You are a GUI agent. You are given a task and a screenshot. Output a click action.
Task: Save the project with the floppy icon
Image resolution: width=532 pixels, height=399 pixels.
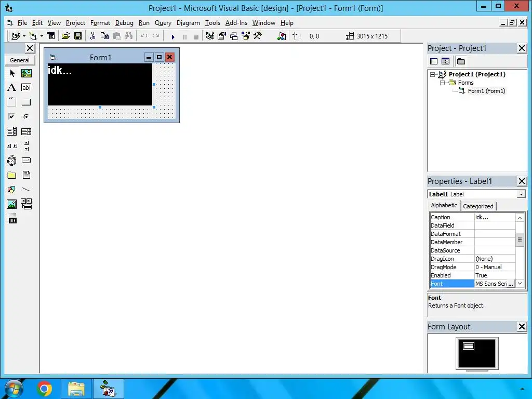(x=78, y=36)
